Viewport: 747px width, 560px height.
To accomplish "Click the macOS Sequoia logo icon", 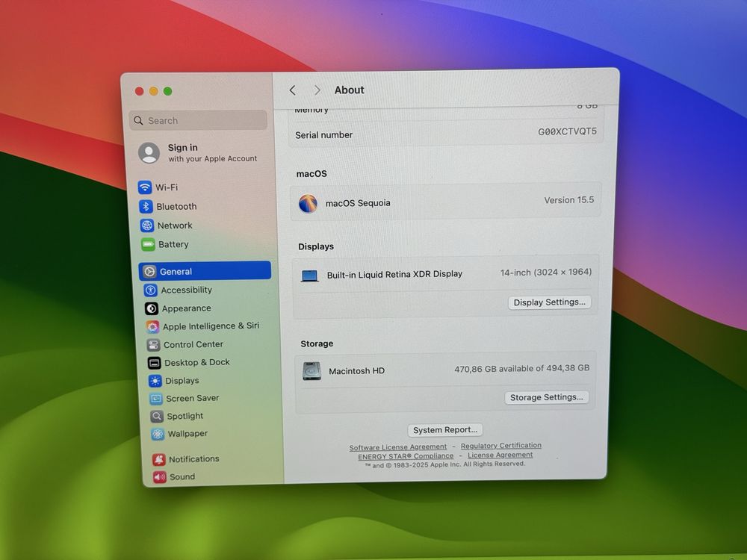I will tap(308, 203).
